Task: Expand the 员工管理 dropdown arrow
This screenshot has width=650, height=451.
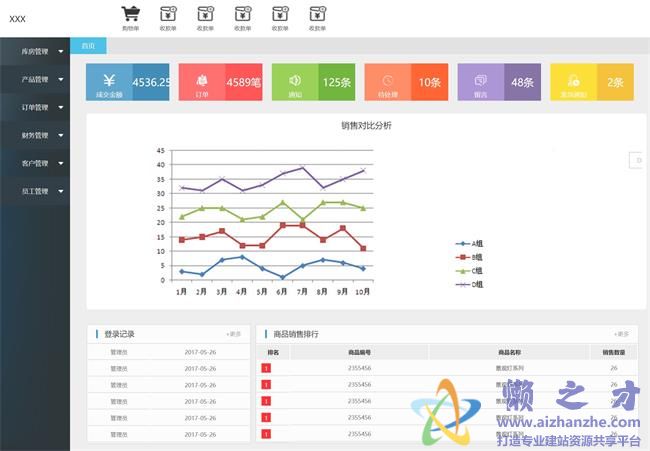Action: (x=61, y=192)
